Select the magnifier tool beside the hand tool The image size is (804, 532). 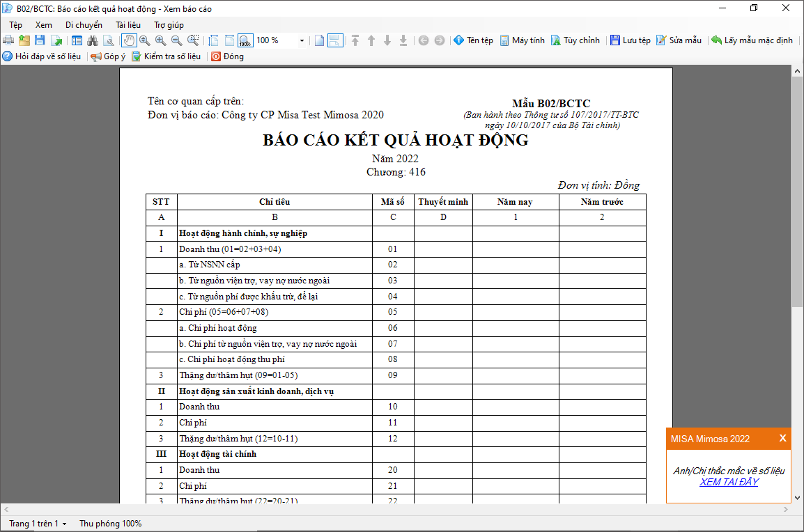[145, 40]
